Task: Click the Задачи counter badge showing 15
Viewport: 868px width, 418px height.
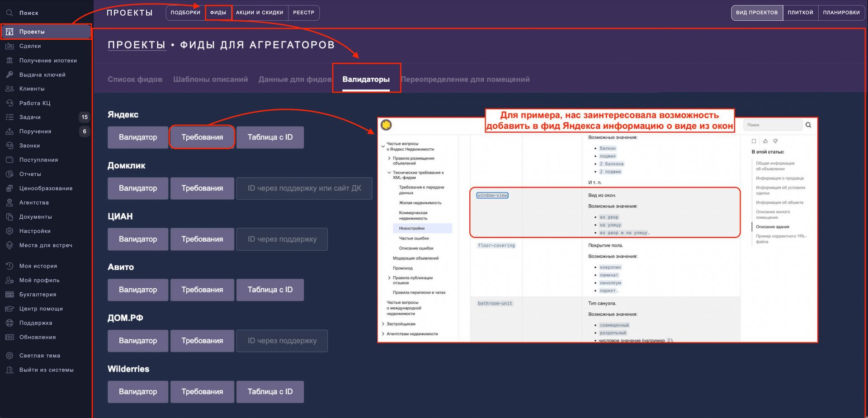Action: pos(85,117)
